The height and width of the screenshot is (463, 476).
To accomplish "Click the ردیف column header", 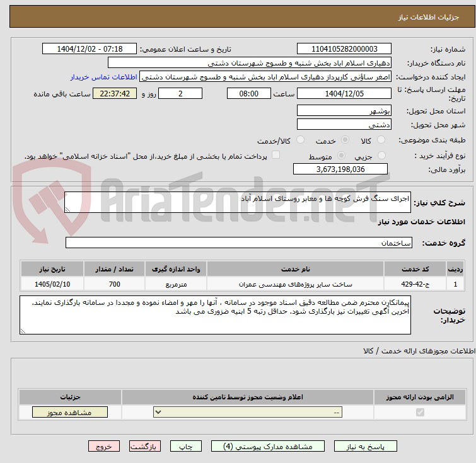I will point(455,269).
